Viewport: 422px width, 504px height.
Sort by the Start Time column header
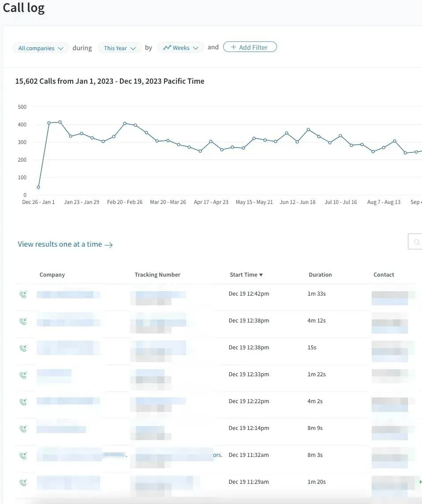tap(246, 275)
